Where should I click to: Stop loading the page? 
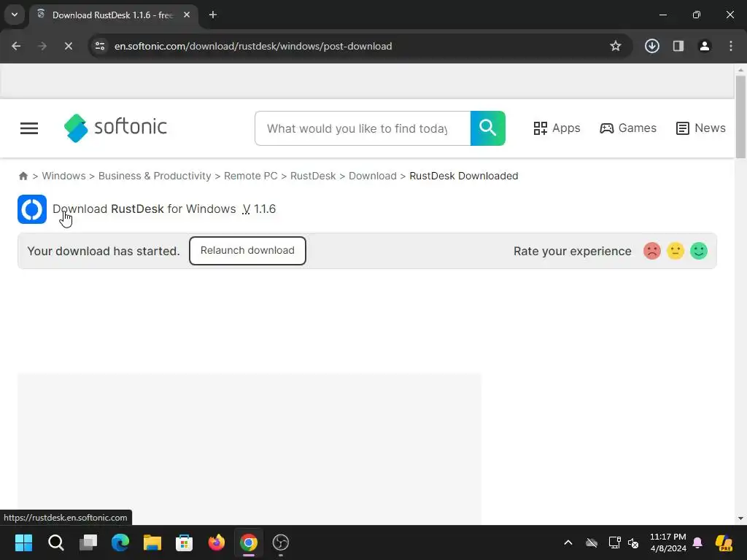pos(68,46)
